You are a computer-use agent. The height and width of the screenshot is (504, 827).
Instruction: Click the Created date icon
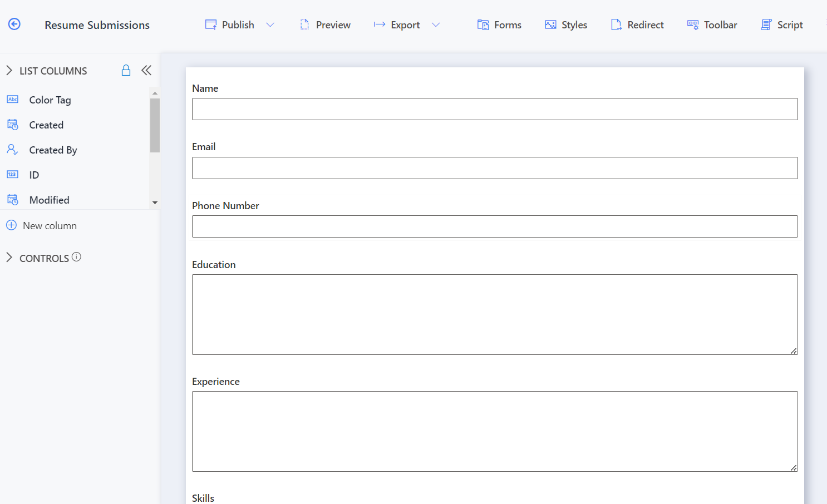click(x=13, y=124)
